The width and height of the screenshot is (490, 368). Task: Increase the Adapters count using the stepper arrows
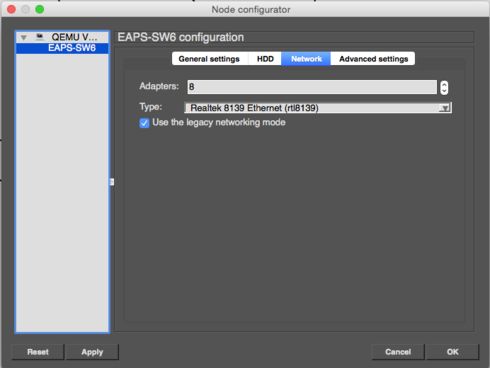point(444,84)
